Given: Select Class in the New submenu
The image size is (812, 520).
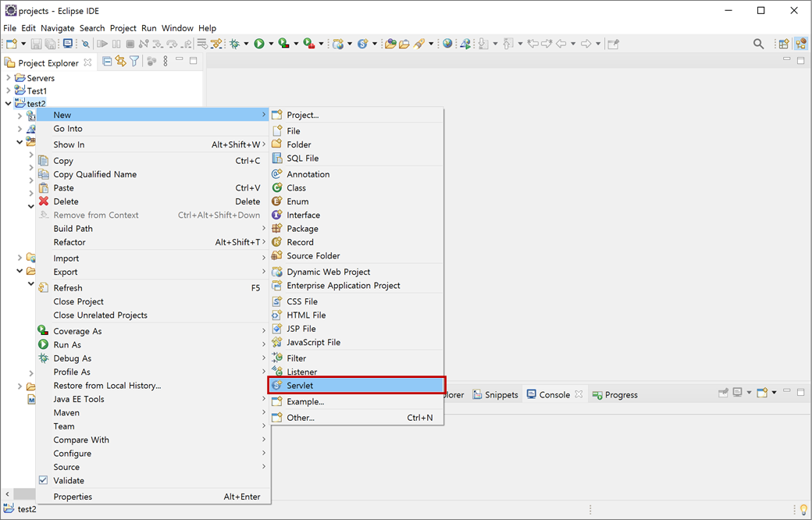Looking at the screenshot, I should (x=357, y=188).
